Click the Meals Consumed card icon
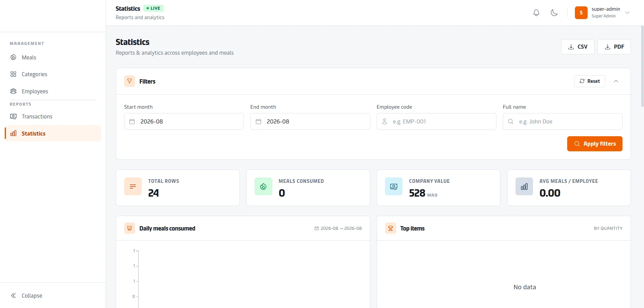Screen dimensions: 644x308 tap(263, 186)
